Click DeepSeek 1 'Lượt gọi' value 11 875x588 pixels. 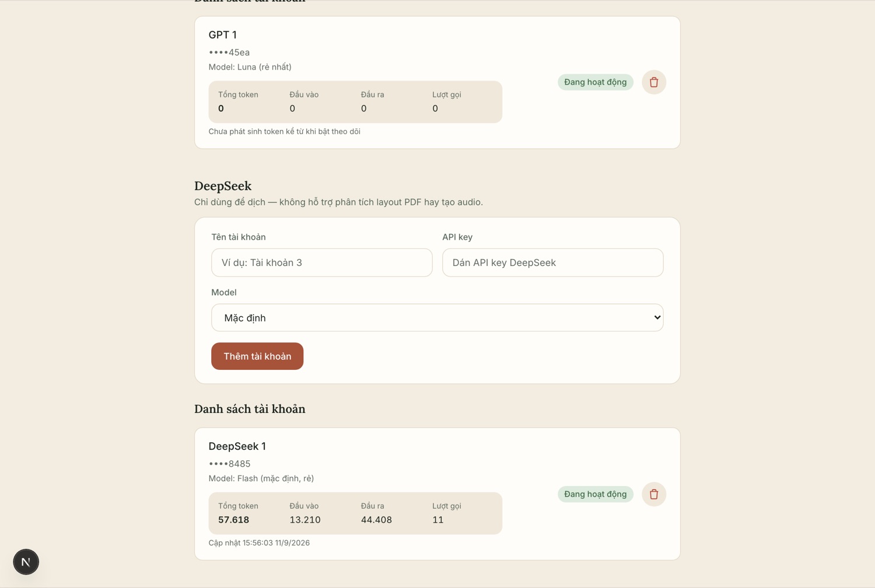[438, 520]
